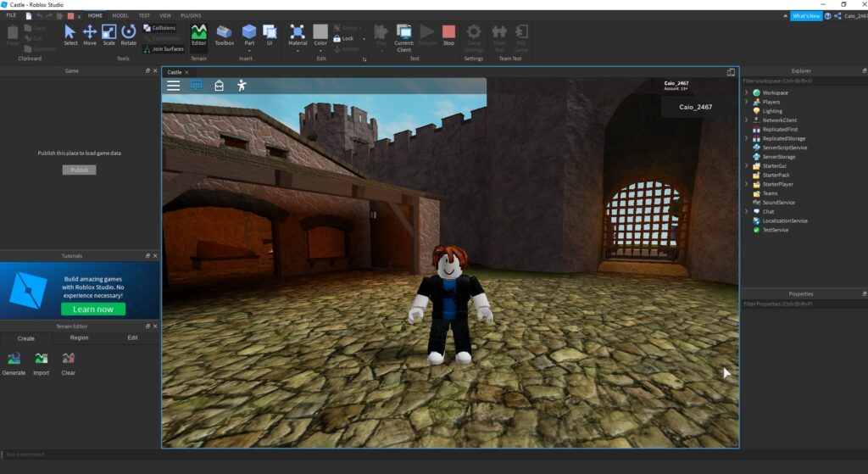This screenshot has height=474, width=868.
Task: Select the HOME ribbon tab
Action: [x=95, y=15]
